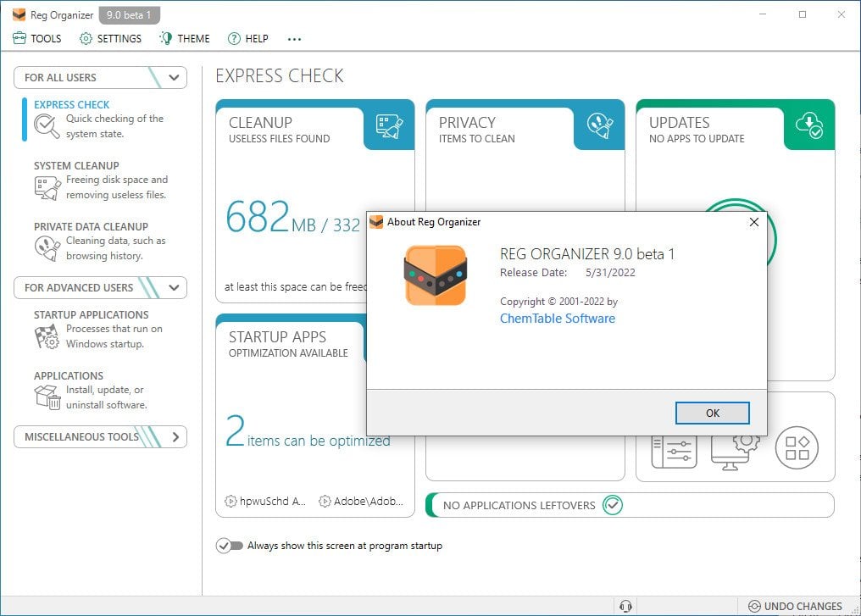Expand the MISCELLANEOUS TOOLS section
The height and width of the screenshot is (616, 861).
pyautogui.click(x=175, y=436)
